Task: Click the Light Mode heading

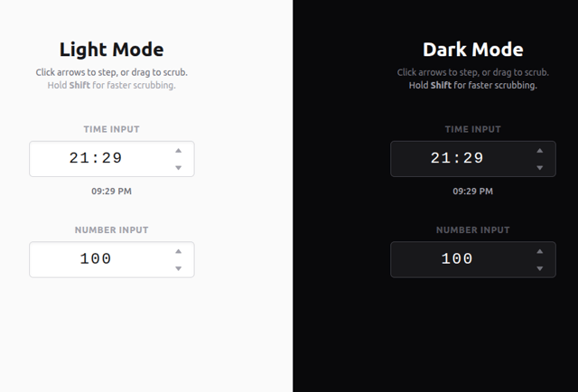Action: pyautogui.click(x=112, y=50)
